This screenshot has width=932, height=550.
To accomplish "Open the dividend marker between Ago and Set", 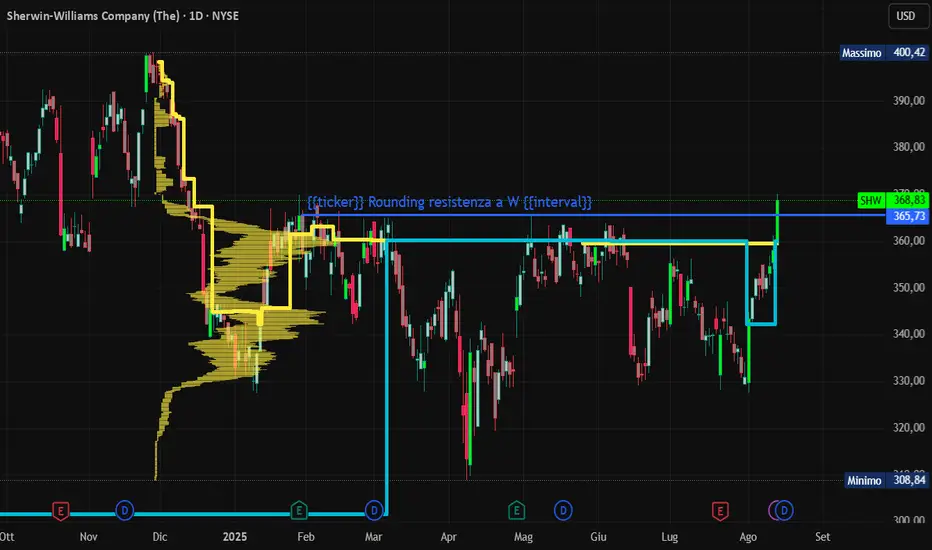I will coord(784,510).
